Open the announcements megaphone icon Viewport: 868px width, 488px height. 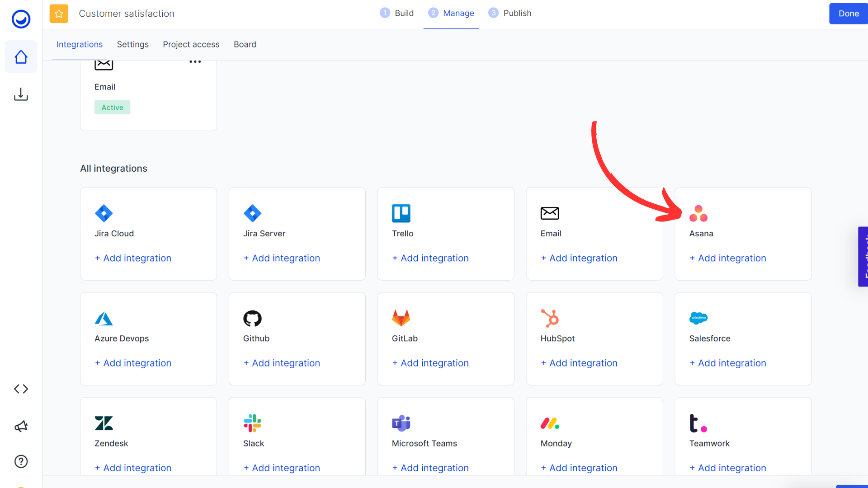coord(21,426)
